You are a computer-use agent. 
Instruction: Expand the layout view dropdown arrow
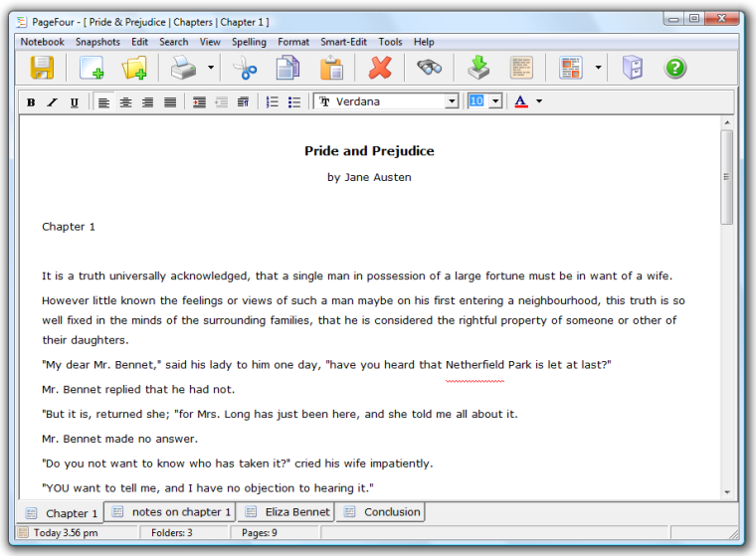pyautogui.click(x=598, y=68)
